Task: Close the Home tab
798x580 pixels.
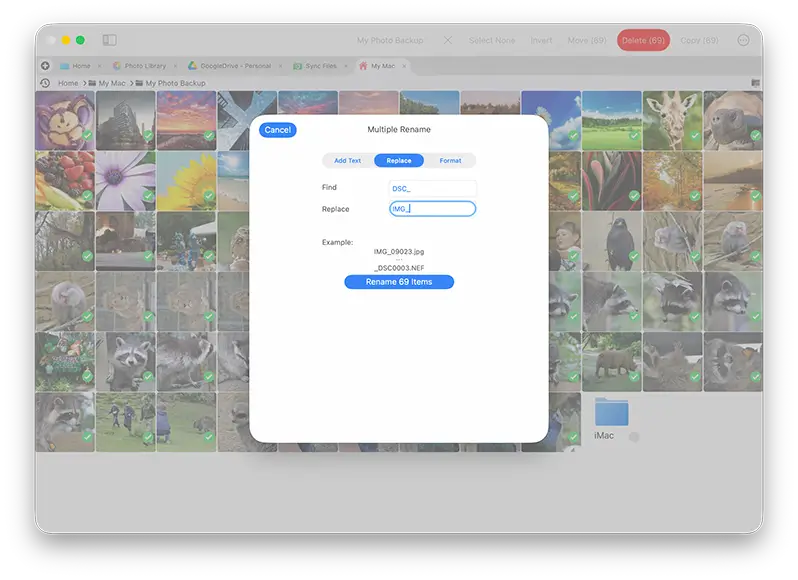Action: coord(99,66)
